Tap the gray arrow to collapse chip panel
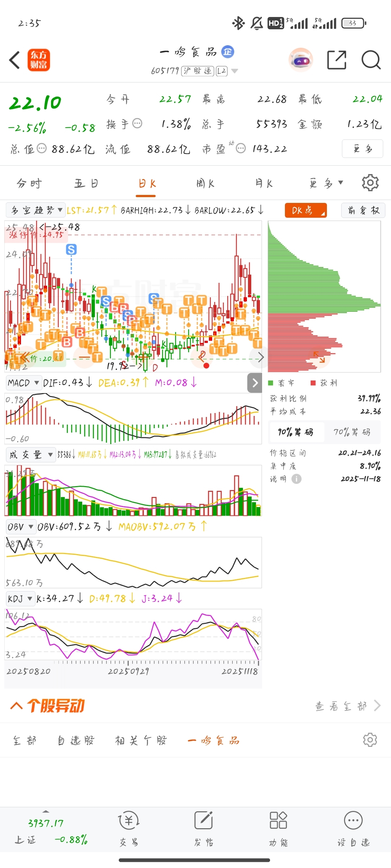Image resolution: width=391 pixels, height=868 pixels. [255, 383]
